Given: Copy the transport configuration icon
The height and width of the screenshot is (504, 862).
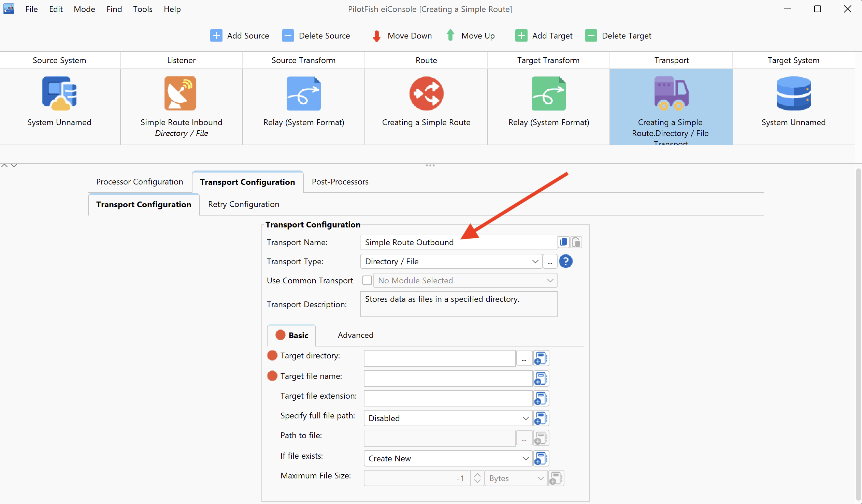Looking at the screenshot, I should (x=564, y=242).
